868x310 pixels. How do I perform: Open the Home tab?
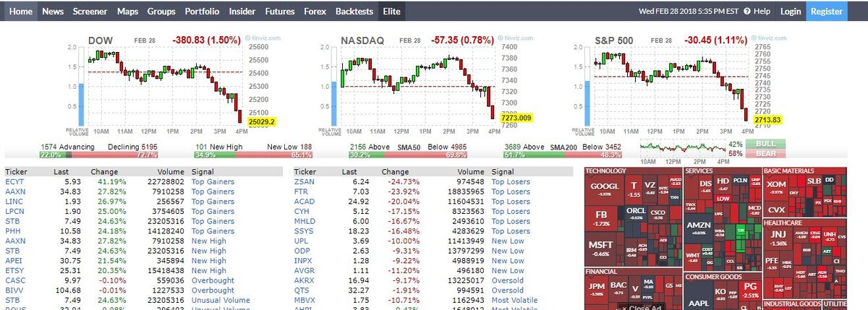point(21,12)
